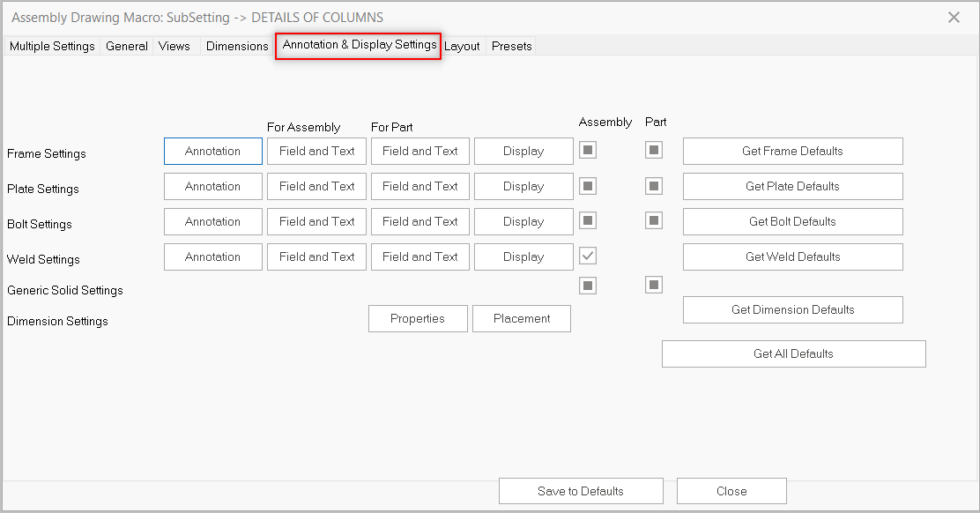
Task: Open Dimension Settings Properties
Action: [x=418, y=318]
